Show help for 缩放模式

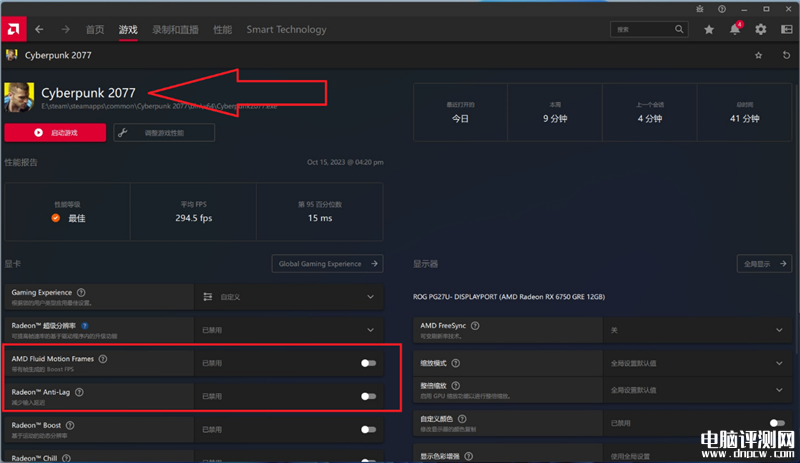(x=456, y=363)
